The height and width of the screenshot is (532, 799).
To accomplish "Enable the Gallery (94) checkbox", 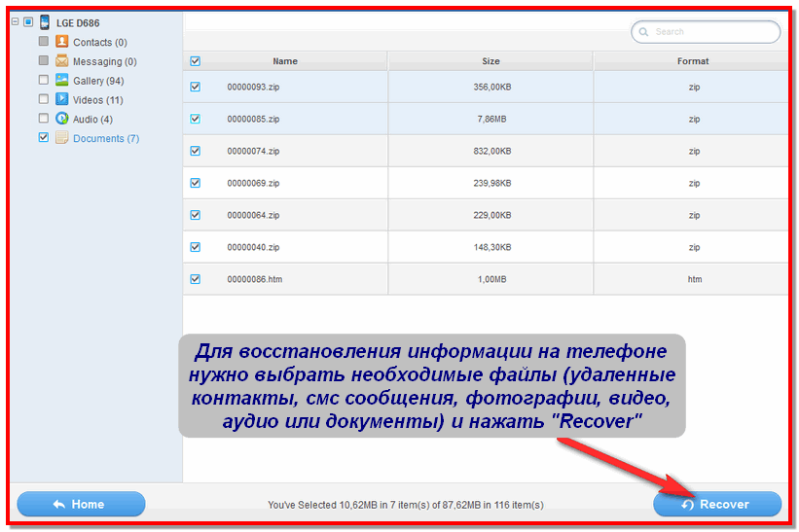I will click(43, 81).
